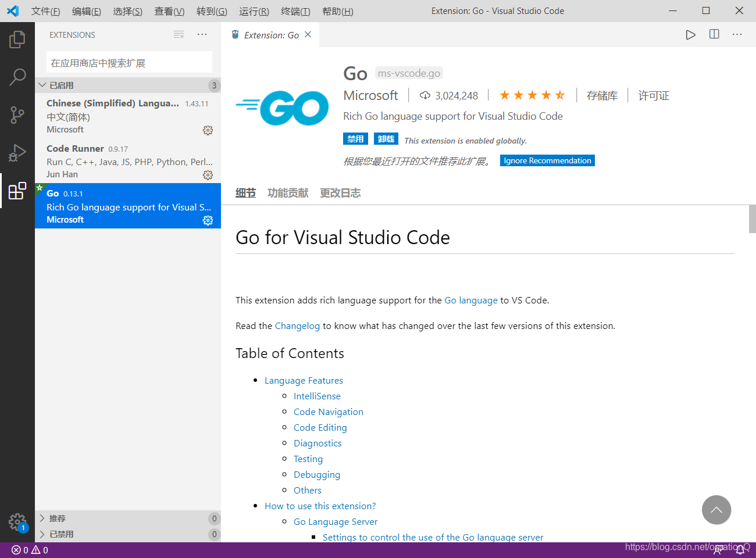Image resolution: width=756 pixels, height=558 pixels.
Task: Open Go Language Server link
Action: click(336, 522)
